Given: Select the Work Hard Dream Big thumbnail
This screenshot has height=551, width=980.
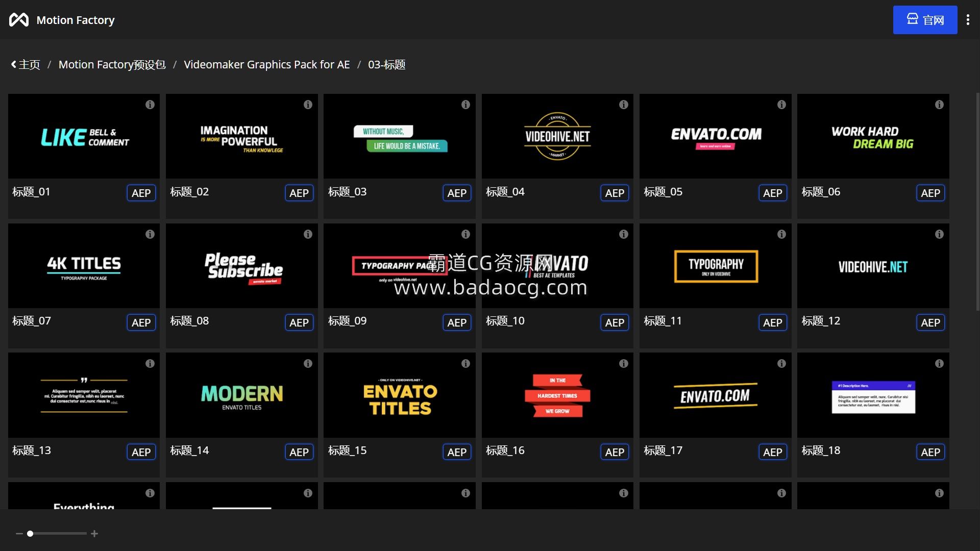Looking at the screenshot, I should pyautogui.click(x=873, y=136).
